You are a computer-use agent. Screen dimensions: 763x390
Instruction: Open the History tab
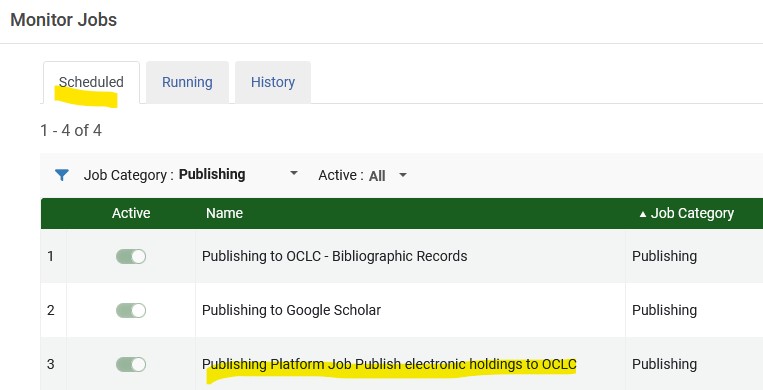point(273,82)
